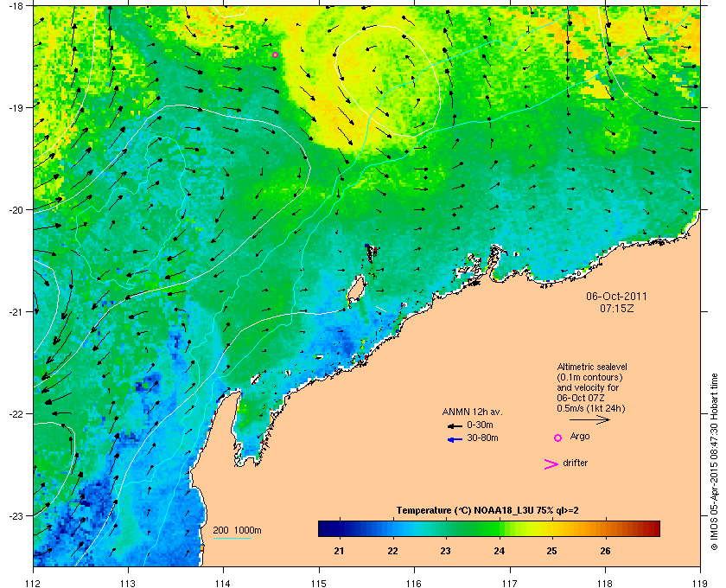Click the black 0-30m arrow legend symbol
Viewport: 726px width, 588px height.
click(x=455, y=425)
